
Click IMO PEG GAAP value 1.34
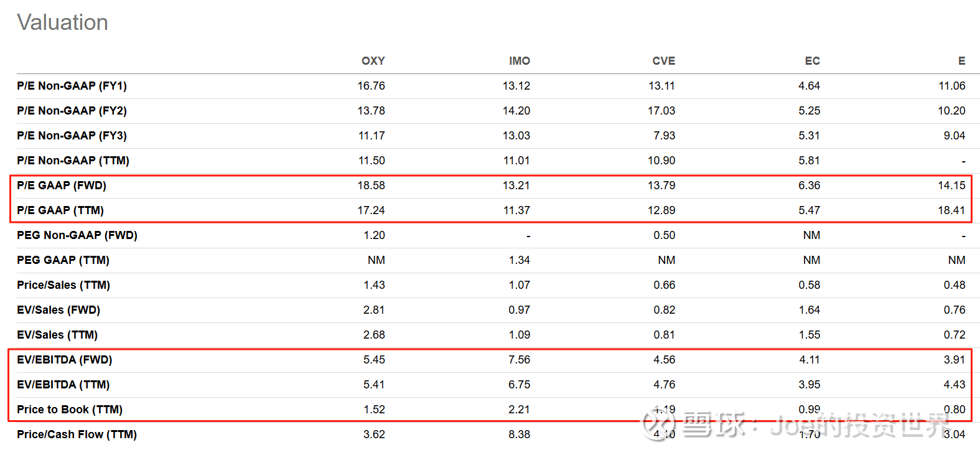coord(520,260)
